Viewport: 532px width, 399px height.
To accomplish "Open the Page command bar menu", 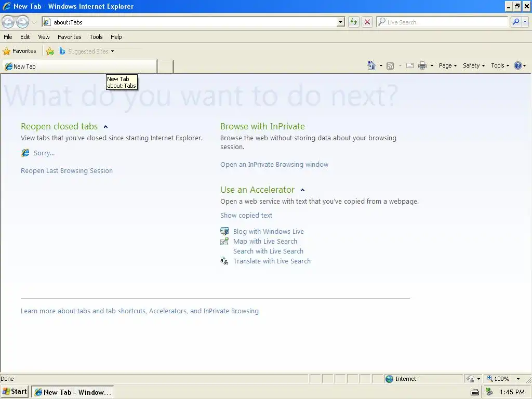I will (x=447, y=65).
